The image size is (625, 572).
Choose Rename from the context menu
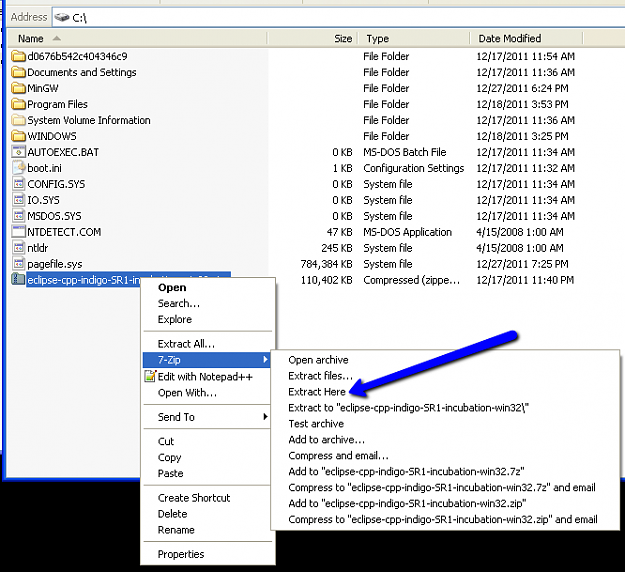(208, 530)
